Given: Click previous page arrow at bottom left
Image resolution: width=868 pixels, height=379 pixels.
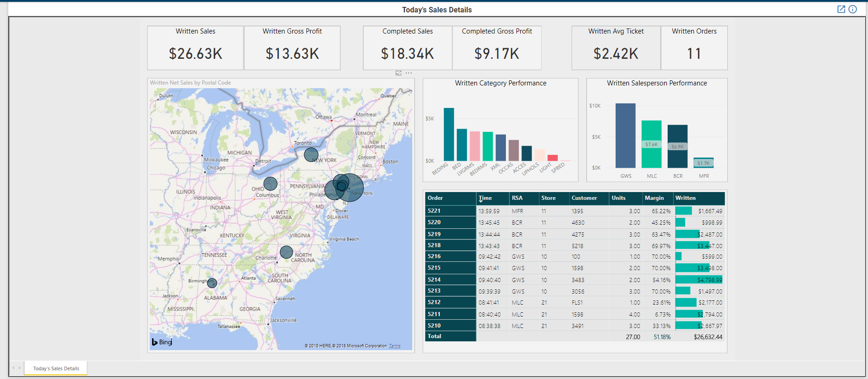Looking at the screenshot, I should click(14, 368).
